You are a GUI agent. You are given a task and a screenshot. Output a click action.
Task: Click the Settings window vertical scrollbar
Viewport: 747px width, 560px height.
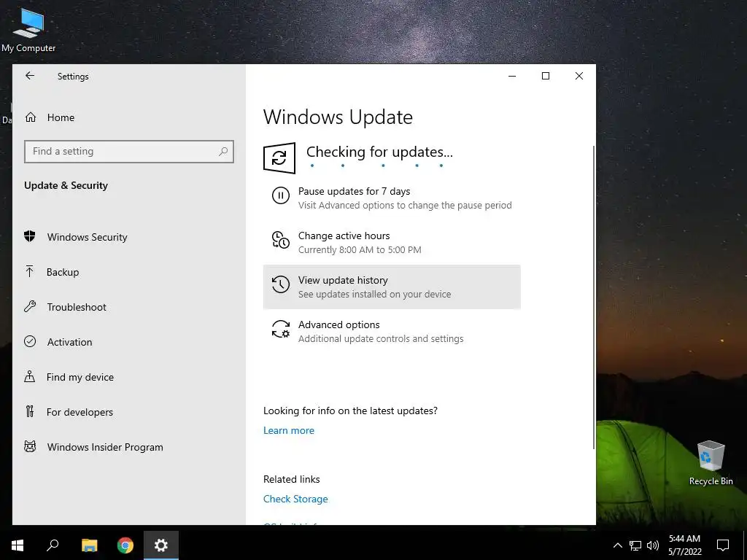(x=594, y=297)
